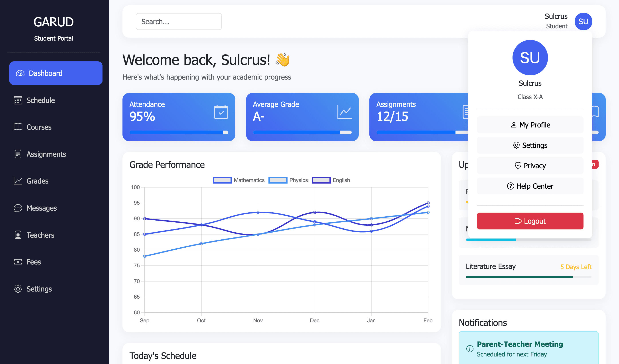Click the Nov data point on Mathematics line
The width and height of the screenshot is (619, 364).
[x=258, y=212]
